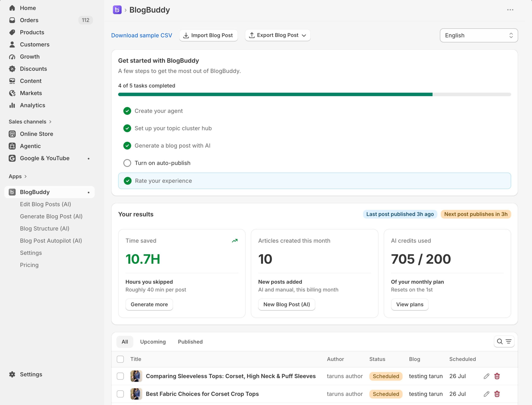Edit the Best Fabric Choices post
The image size is (532, 405).
[486, 394]
